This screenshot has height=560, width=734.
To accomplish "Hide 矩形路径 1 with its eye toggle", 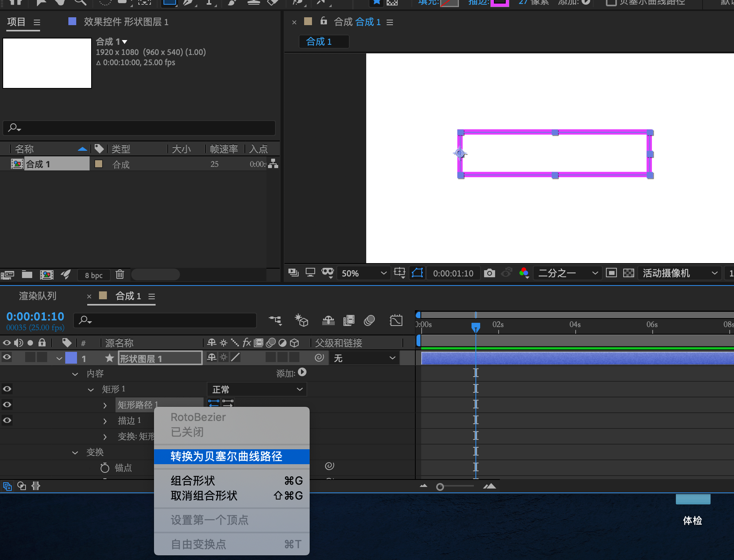I will (7, 404).
